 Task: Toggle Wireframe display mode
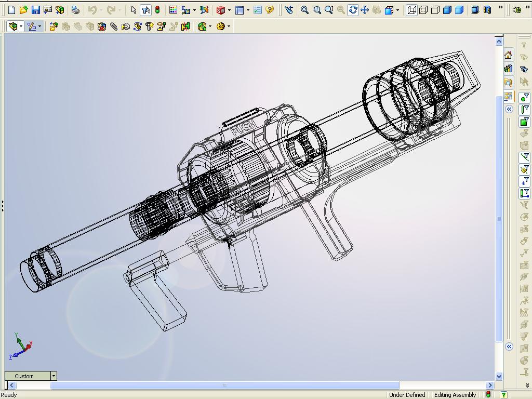click(411, 10)
